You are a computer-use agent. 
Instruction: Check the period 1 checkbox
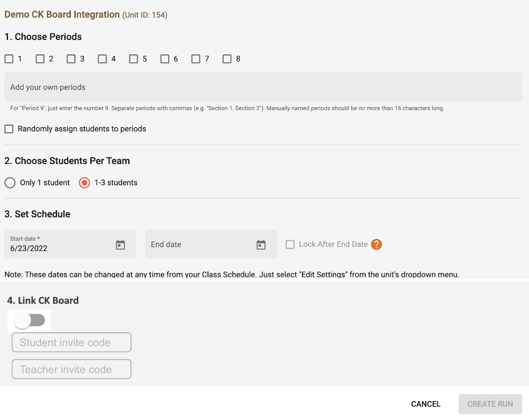click(9, 59)
